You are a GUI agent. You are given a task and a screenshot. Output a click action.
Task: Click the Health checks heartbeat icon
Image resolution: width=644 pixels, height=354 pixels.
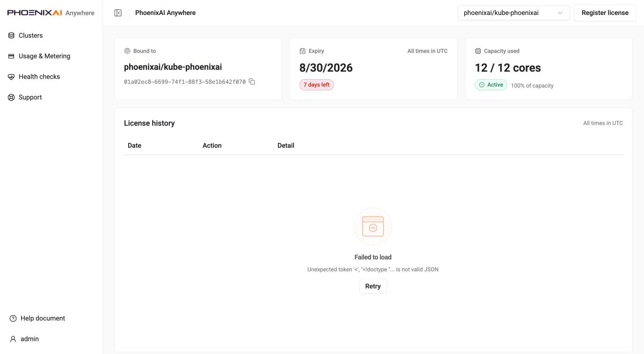(x=11, y=77)
